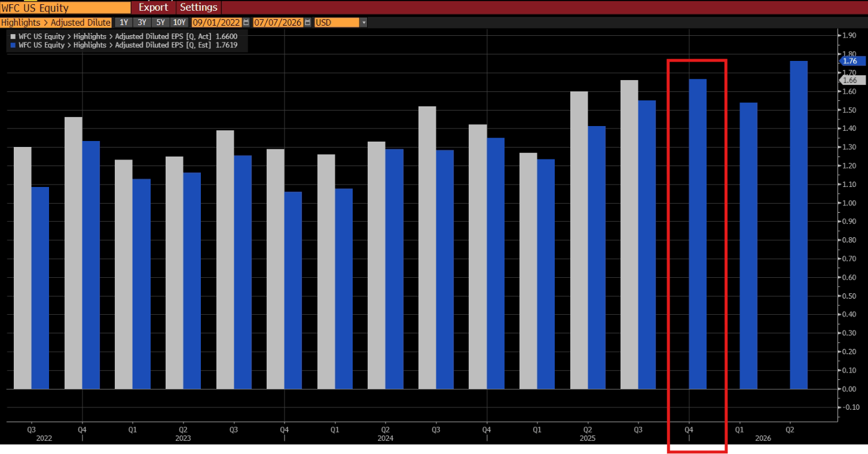Open the end date calendar picker
The width and height of the screenshot is (868, 454).
(x=308, y=22)
